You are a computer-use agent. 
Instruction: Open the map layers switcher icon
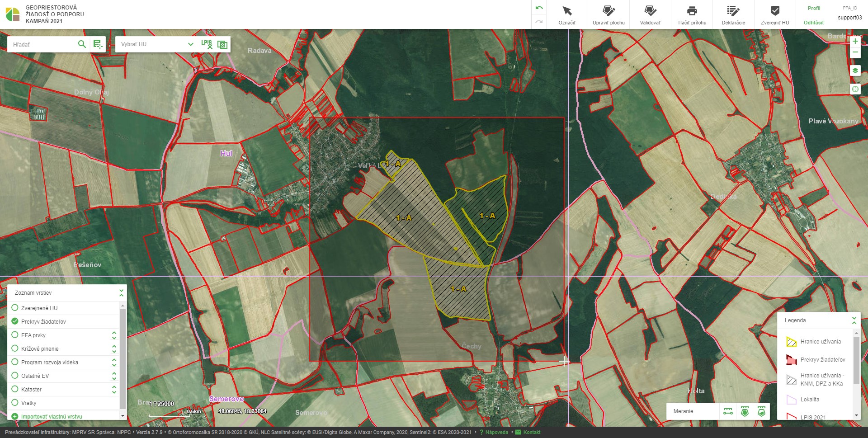coord(855,71)
